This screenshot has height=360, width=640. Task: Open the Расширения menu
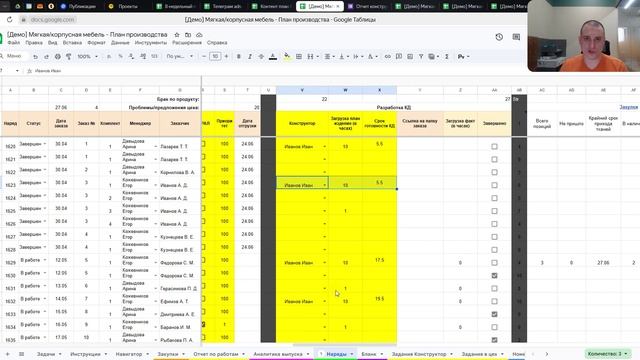click(187, 43)
